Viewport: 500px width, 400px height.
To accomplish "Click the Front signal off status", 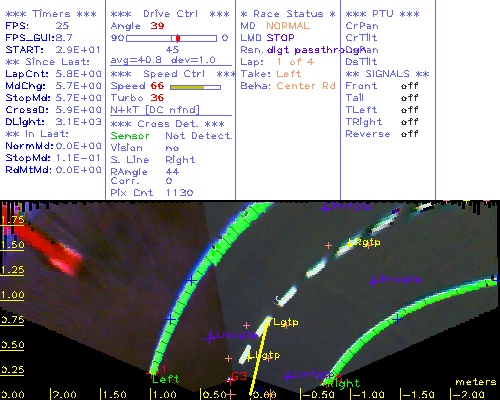I will click(410, 86).
